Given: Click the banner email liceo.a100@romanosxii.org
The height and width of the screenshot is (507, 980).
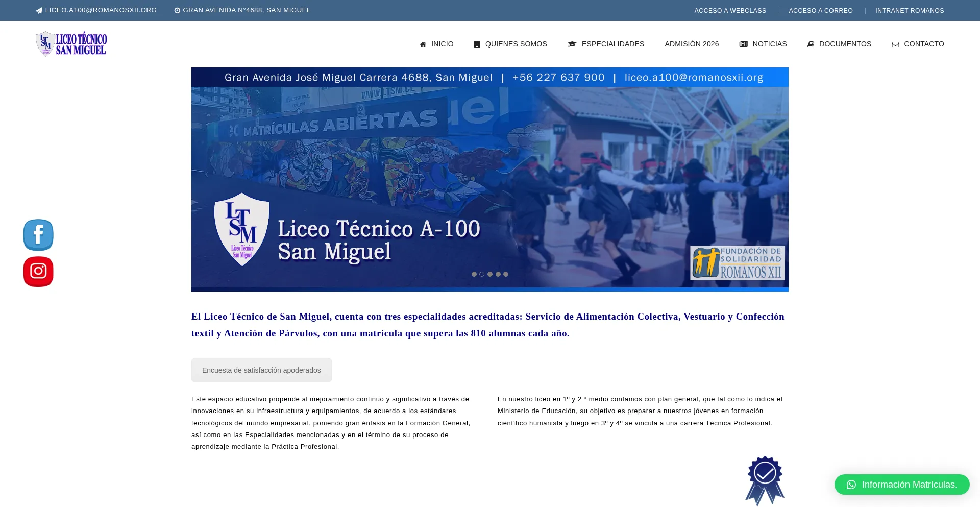Looking at the screenshot, I should (x=694, y=77).
